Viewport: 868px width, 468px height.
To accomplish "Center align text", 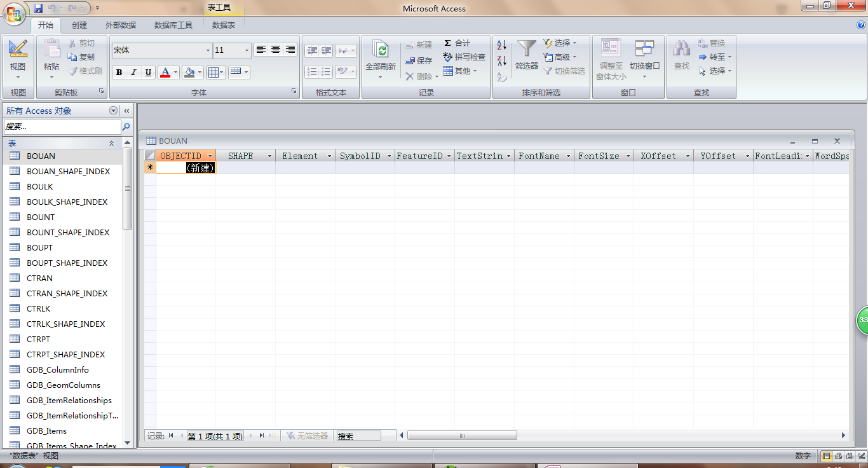I will point(276,50).
